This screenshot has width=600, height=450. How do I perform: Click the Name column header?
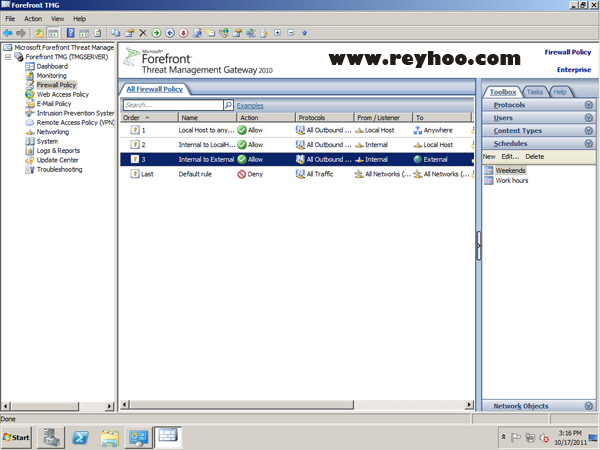click(207, 118)
